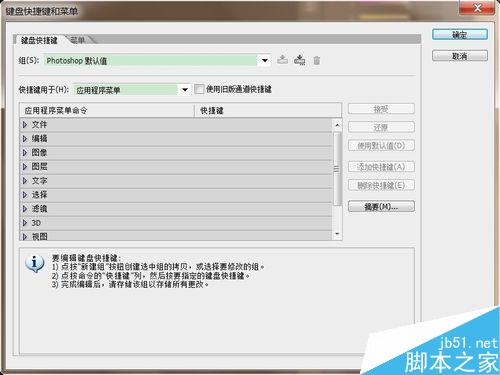500x375 pixels.
Task: Expand the 图层 menu group
Action: tap(25, 167)
